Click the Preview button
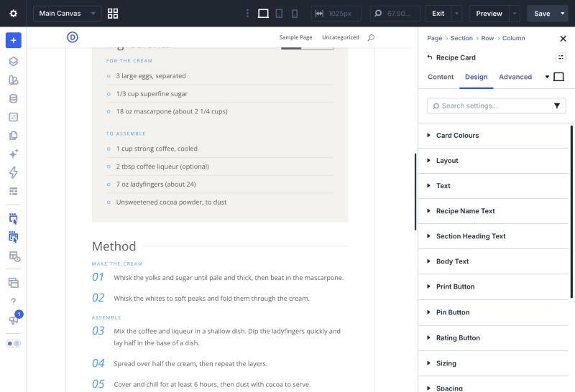Screen dimensions: 575x392 click(x=489, y=14)
